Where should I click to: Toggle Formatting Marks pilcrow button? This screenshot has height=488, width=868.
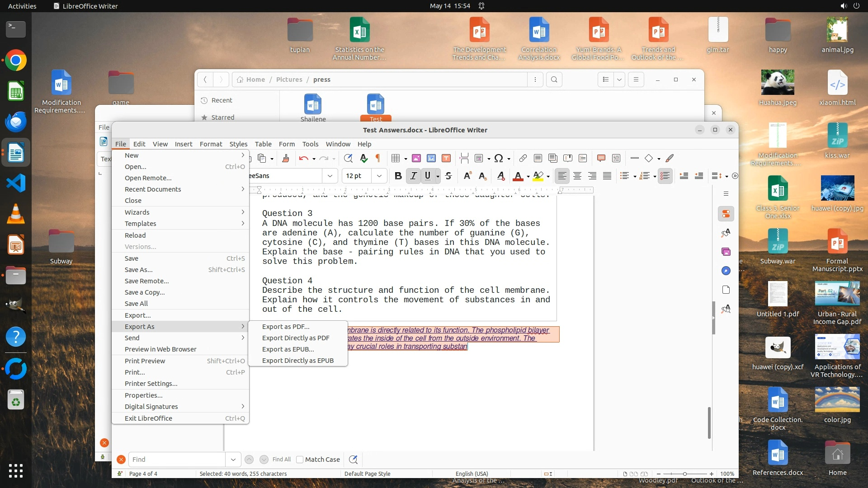coord(378,158)
